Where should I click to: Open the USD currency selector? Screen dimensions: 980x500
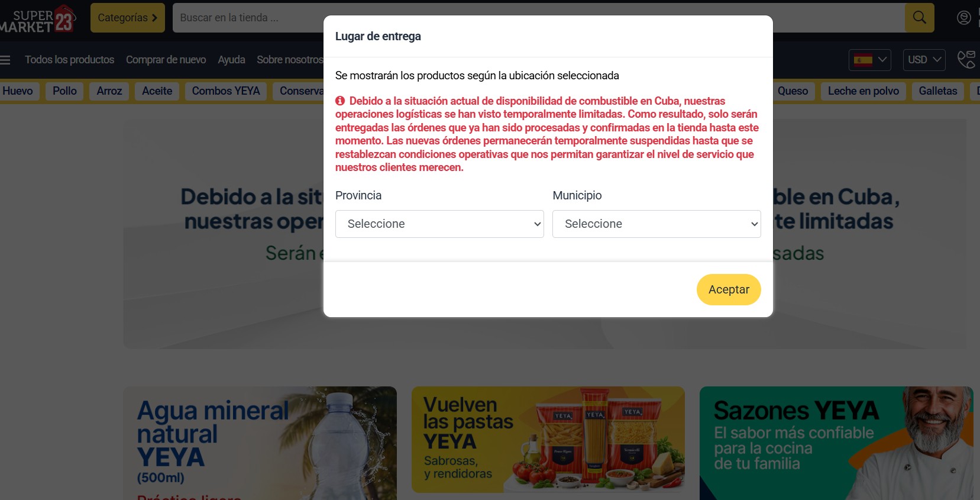(924, 60)
